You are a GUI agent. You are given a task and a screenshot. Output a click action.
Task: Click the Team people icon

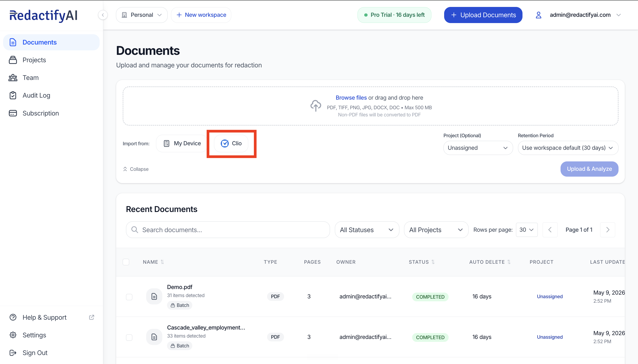click(x=13, y=78)
